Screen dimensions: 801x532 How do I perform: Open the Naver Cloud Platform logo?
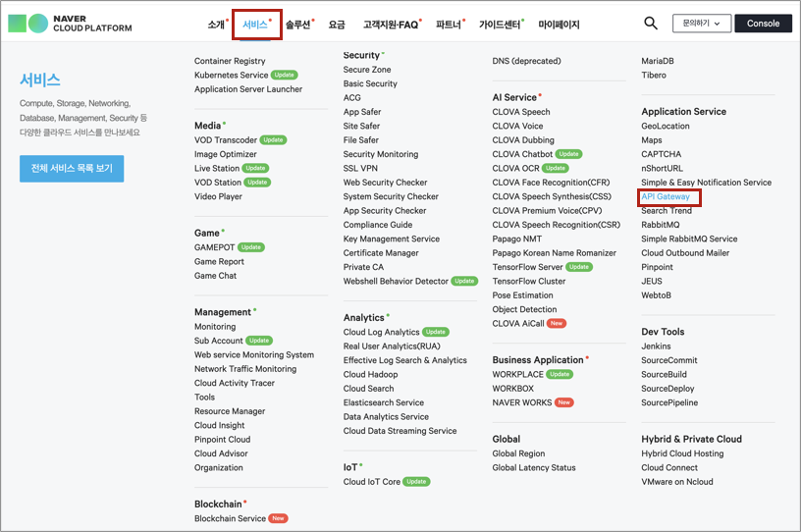tap(70, 24)
